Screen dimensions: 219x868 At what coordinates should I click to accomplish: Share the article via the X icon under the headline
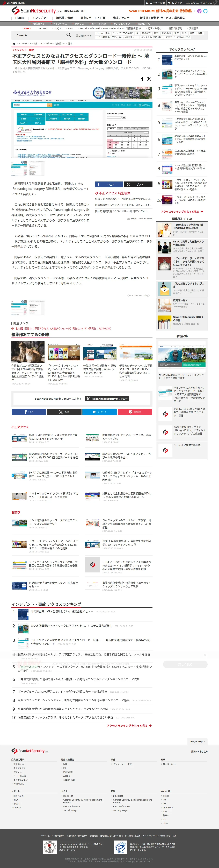pos(149,79)
